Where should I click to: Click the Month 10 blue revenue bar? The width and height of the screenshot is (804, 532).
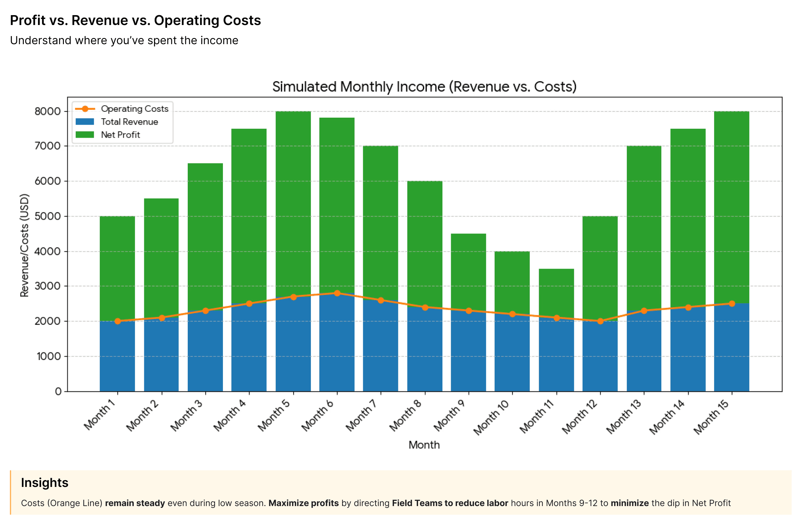point(513,353)
